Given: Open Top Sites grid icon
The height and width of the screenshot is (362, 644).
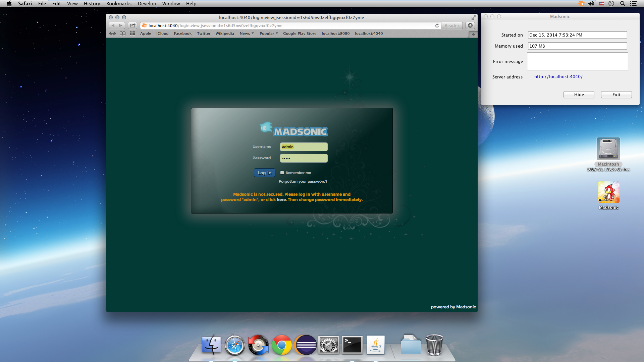Looking at the screenshot, I should (133, 34).
